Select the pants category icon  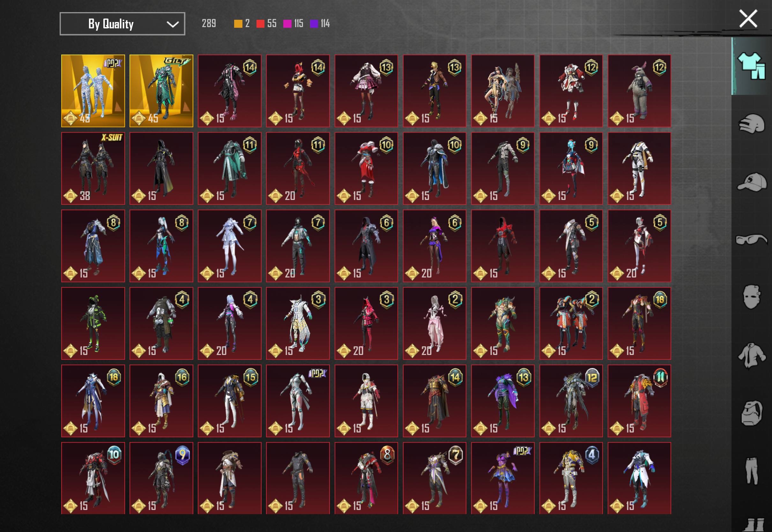752,470
